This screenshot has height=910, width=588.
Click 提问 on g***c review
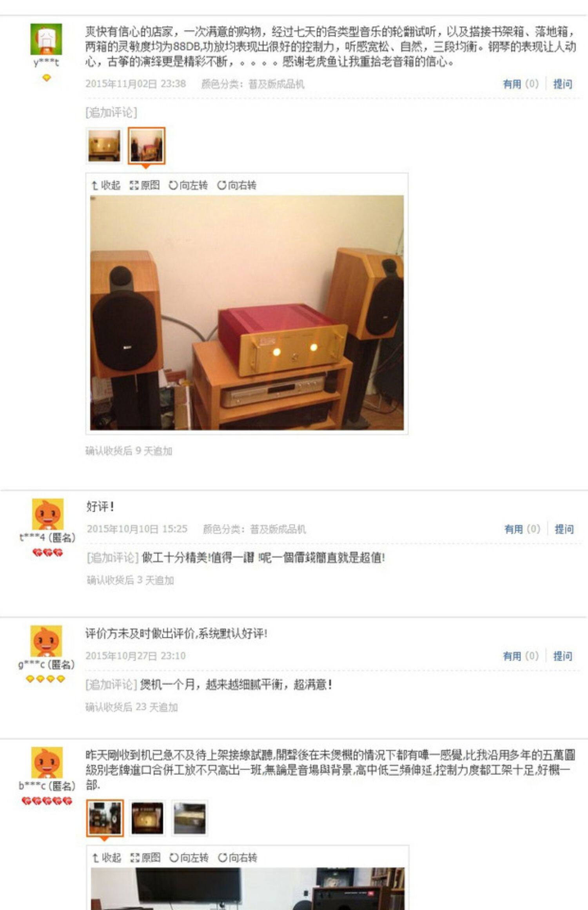point(563,656)
